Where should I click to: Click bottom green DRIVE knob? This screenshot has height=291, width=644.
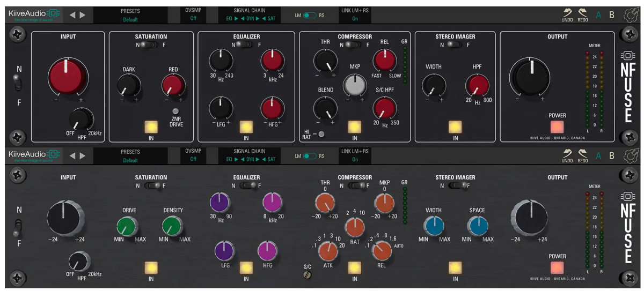click(x=128, y=226)
